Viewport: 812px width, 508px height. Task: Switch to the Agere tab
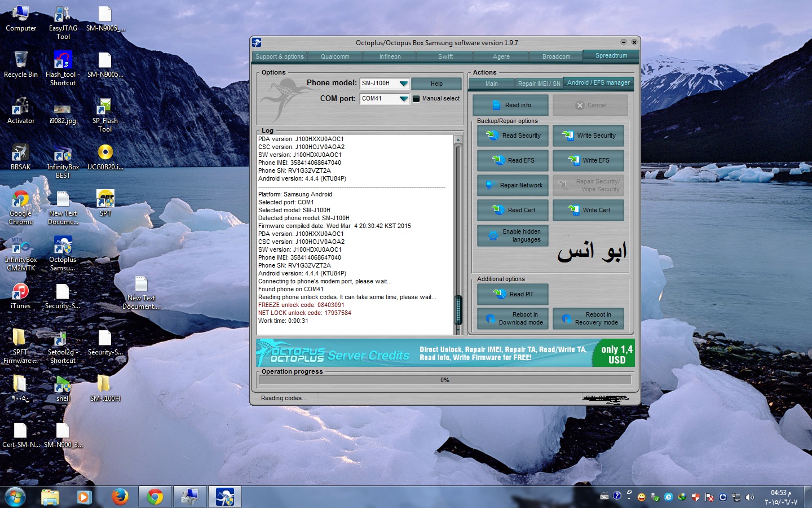(501, 56)
